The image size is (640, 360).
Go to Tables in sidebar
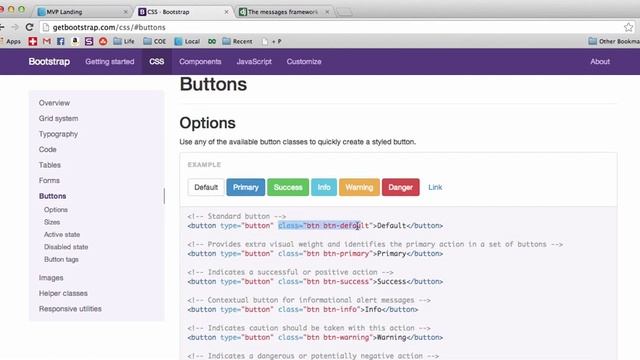click(50, 165)
